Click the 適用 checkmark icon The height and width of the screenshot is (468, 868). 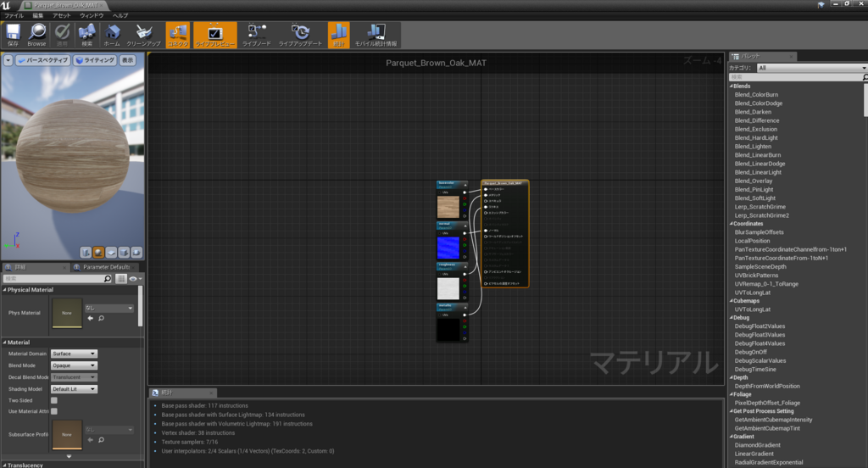(62, 35)
